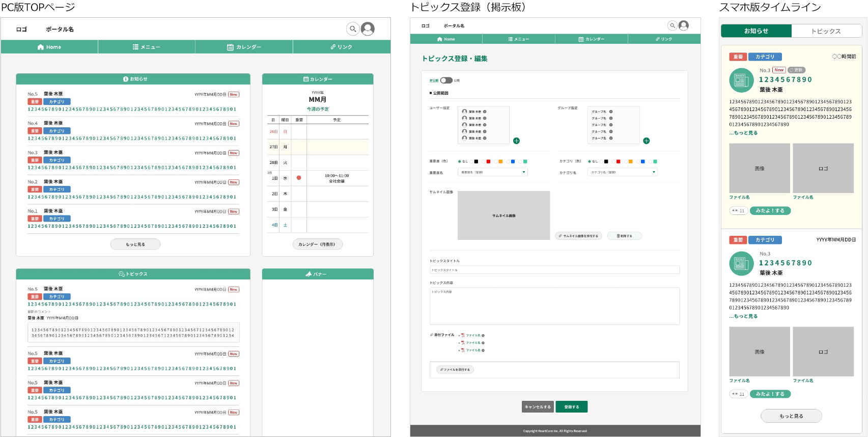Viewport: 868px width, 437px height.
Task: Click the red important dot on calendar 1日 row
Action: point(299,178)
